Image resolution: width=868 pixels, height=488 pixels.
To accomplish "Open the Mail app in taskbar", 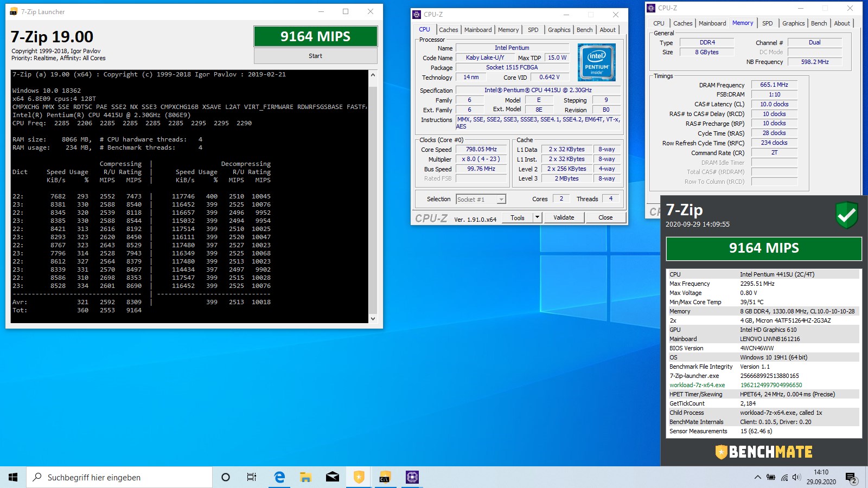I will tap(333, 477).
